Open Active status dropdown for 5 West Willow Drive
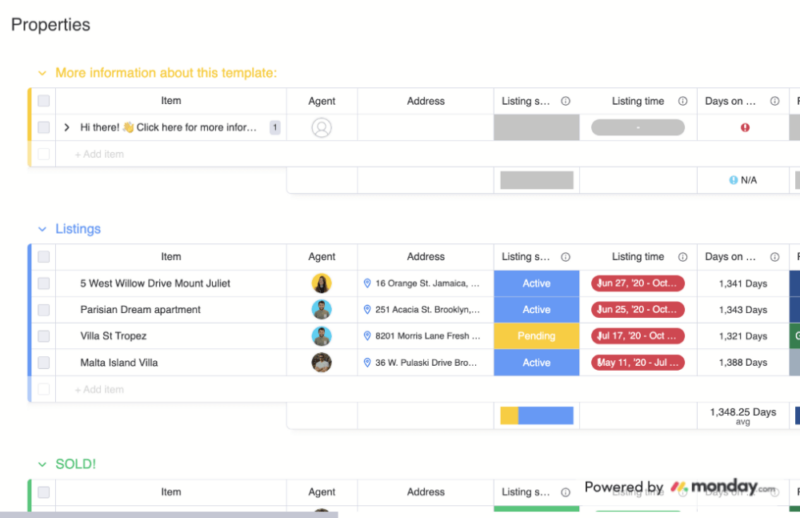The width and height of the screenshot is (800, 518). (536, 283)
